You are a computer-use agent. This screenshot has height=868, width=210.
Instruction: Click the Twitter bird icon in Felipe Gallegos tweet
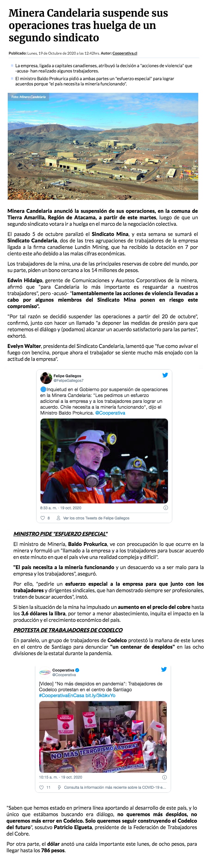click(x=165, y=375)
